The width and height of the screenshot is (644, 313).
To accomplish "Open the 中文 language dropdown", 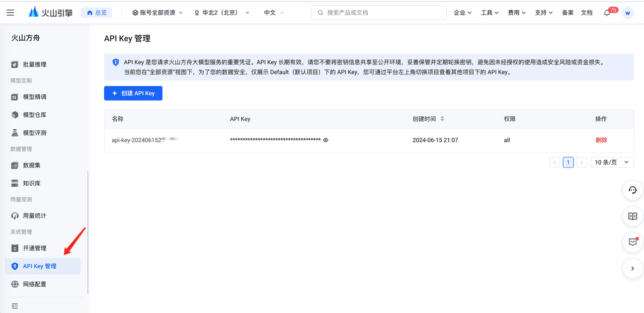I will (x=274, y=13).
